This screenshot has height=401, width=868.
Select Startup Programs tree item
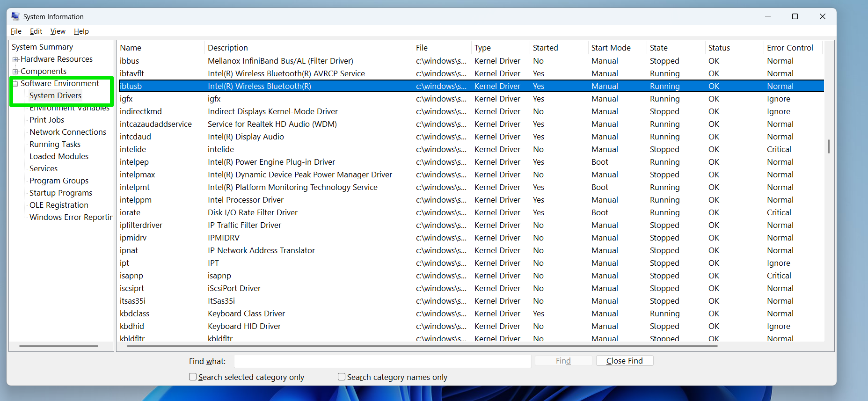[61, 193]
